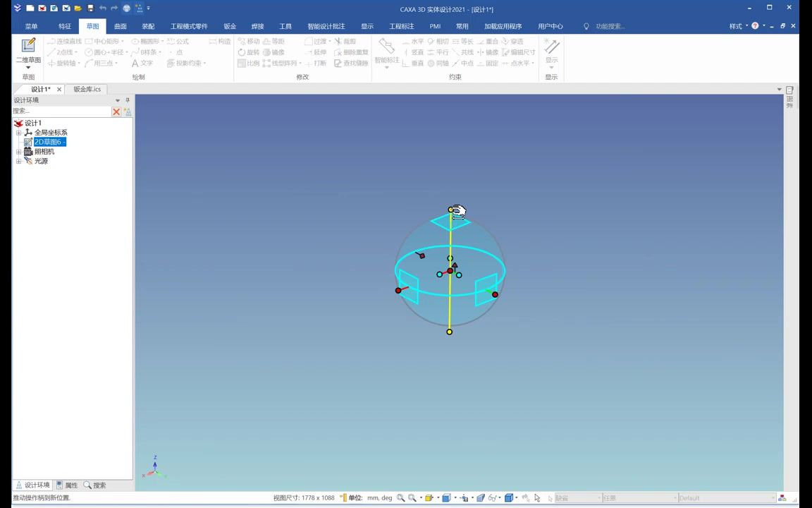Open the 设计环境 panel dropdown arrow
Image resolution: width=812 pixels, height=508 pixels.
118,101
